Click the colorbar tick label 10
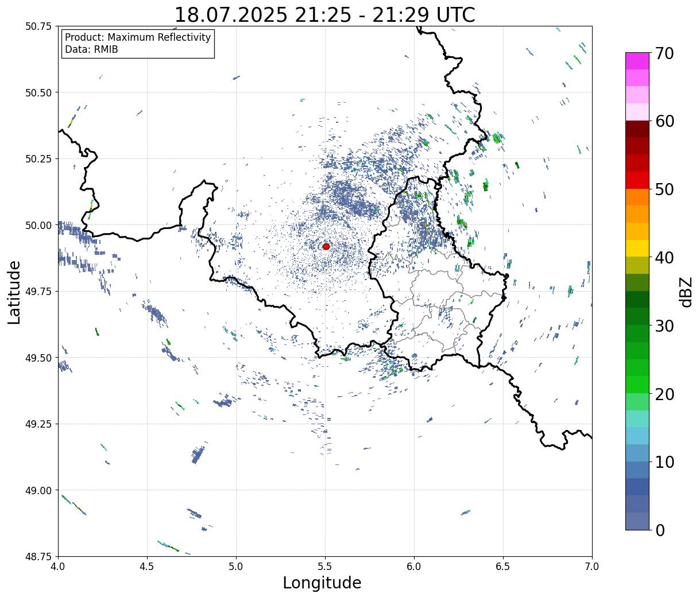 [664, 462]
